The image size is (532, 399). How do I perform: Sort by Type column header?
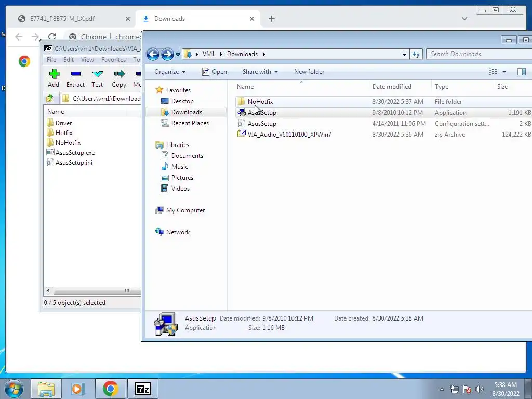point(462,87)
